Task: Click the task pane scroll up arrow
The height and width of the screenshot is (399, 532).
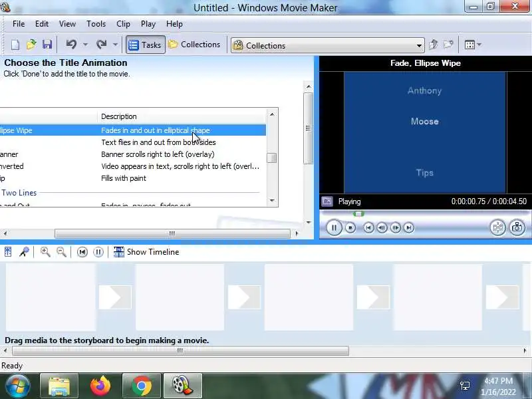Action: click(x=309, y=87)
